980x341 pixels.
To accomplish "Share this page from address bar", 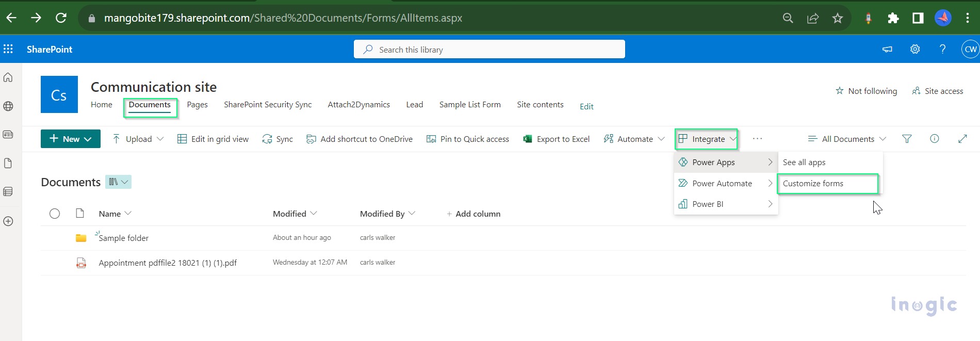I will coord(813,18).
